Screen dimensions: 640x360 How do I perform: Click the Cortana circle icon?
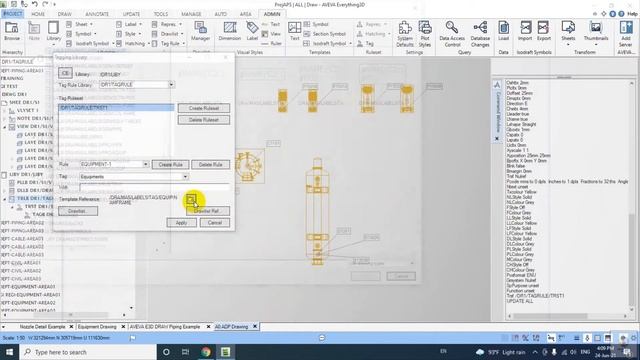tap(166, 352)
